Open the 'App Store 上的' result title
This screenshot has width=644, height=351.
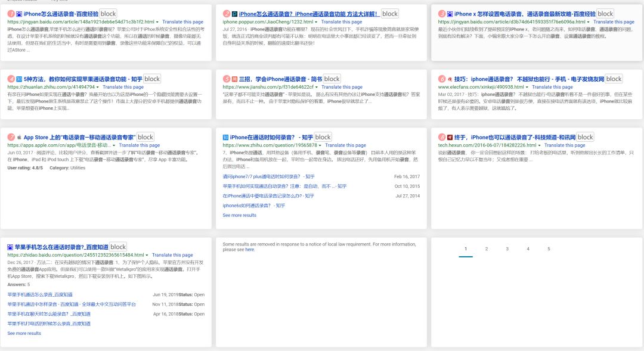click(x=79, y=138)
